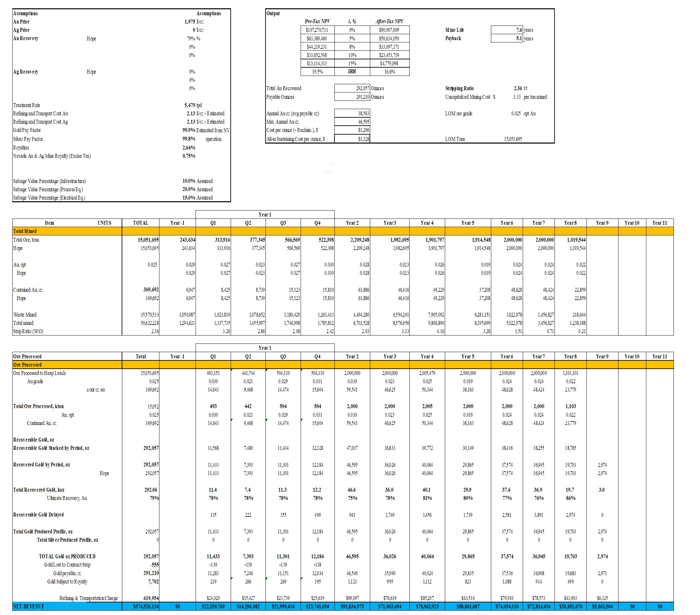The width and height of the screenshot is (700, 615).
Task: Click the Payback 5.1 years cell
Action: pos(506,38)
